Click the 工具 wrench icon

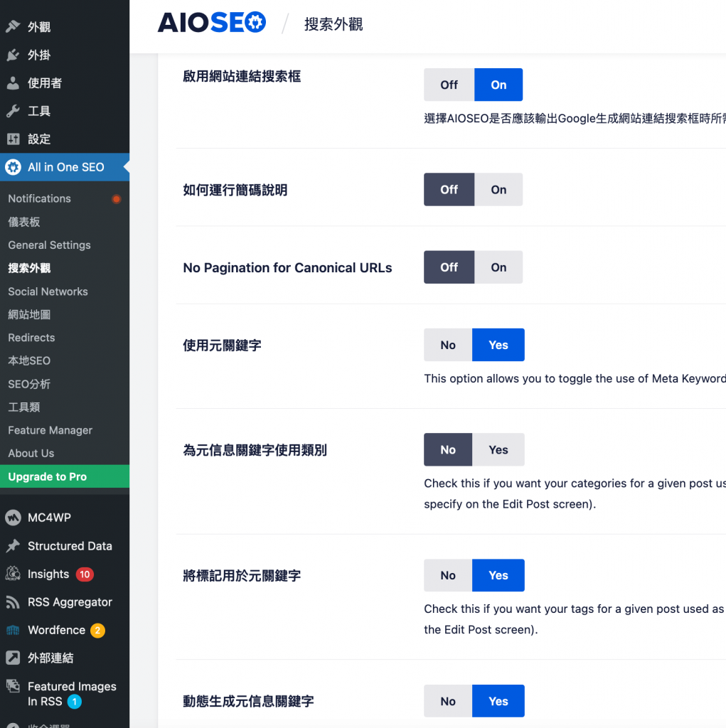point(13,111)
